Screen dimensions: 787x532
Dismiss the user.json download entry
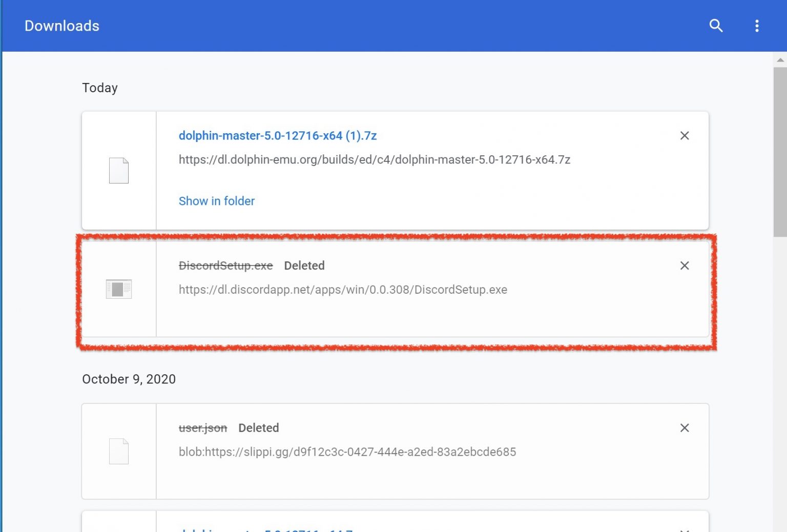[684, 428]
